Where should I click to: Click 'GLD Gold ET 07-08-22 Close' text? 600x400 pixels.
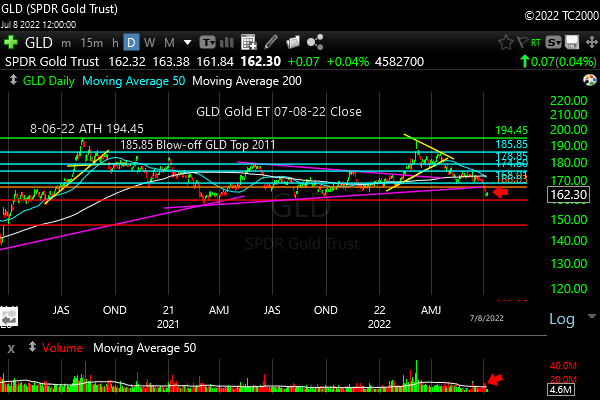[279, 112]
